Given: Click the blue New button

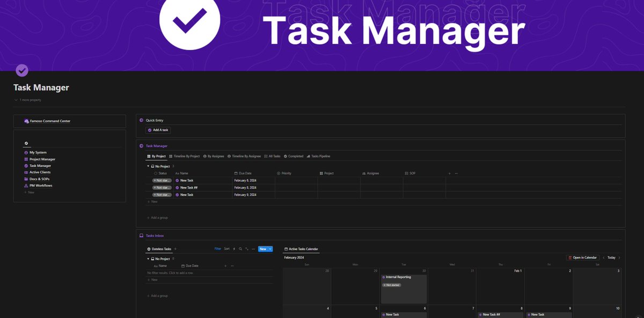Looking at the screenshot, I should click(x=262, y=249).
